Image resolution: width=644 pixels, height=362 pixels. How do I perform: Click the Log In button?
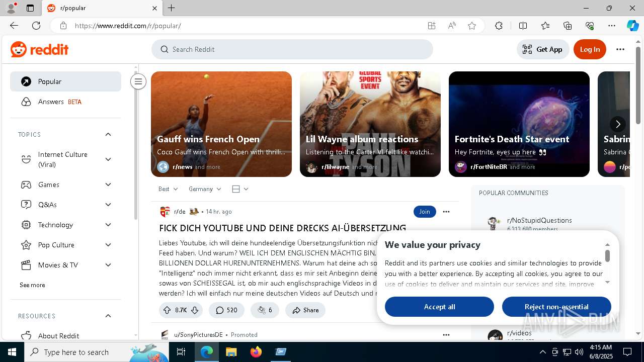click(590, 49)
